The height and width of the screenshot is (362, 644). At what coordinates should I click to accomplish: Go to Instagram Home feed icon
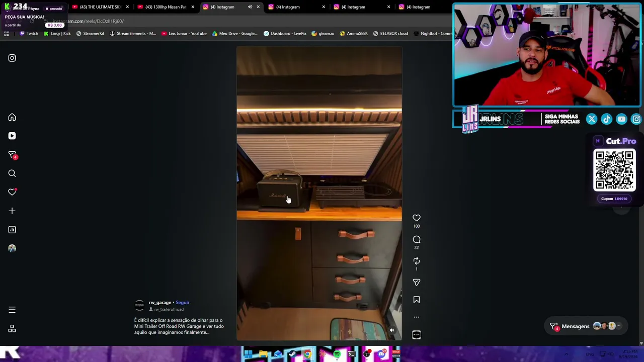[12, 117]
